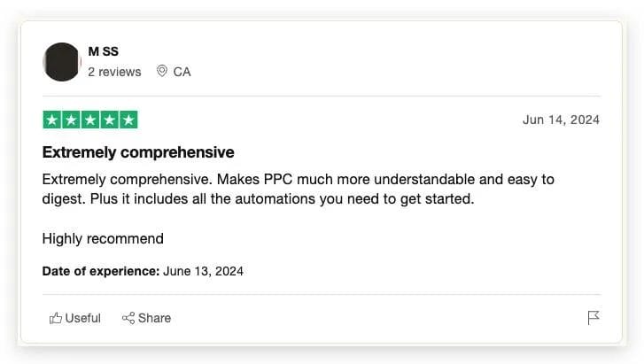Click the review body text about PPC
This screenshot has width=644, height=364.
[298, 189]
